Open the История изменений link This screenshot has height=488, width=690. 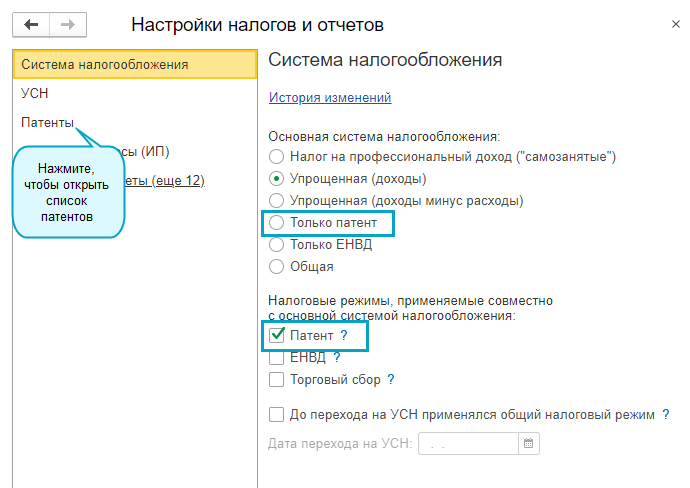[330, 97]
